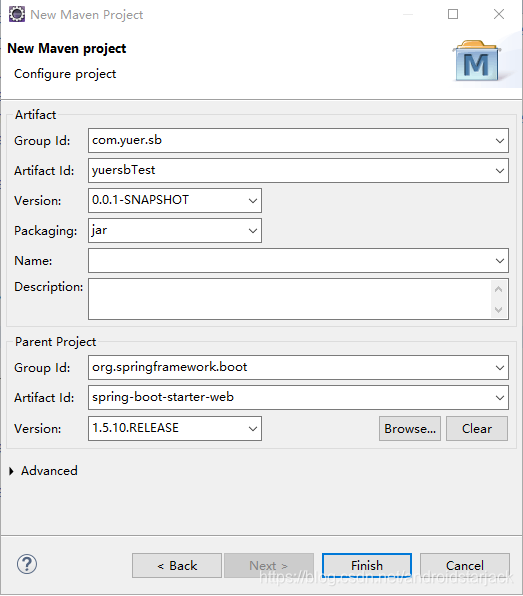Click the Browse... button
This screenshot has width=523, height=596.
410,429
